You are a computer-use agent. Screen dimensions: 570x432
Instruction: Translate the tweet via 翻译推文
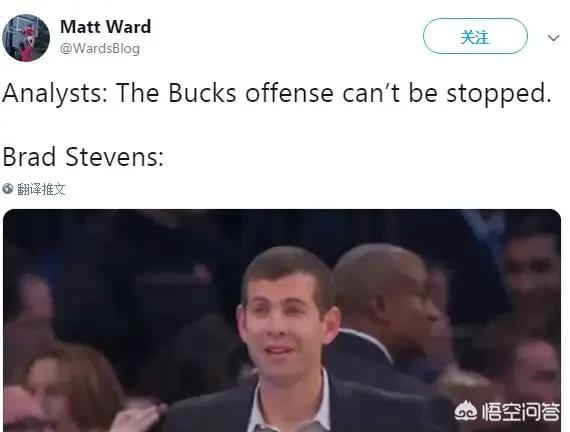41,189
